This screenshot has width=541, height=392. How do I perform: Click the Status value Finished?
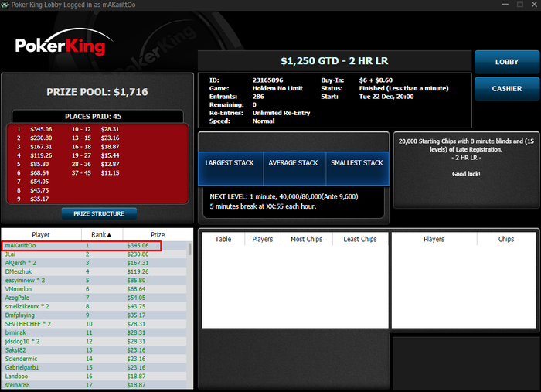[x=403, y=88]
